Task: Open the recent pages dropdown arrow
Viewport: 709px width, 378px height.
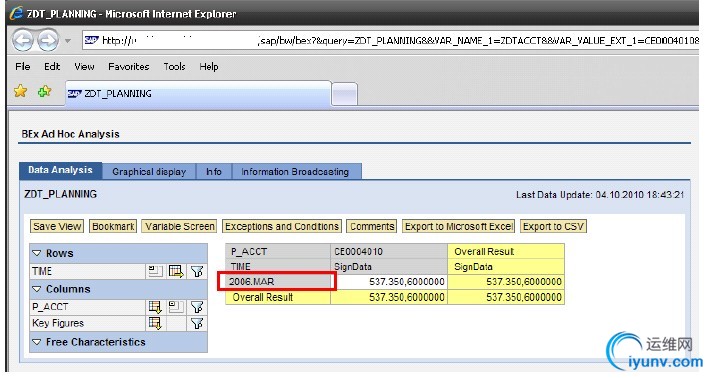Action: click(x=68, y=41)
